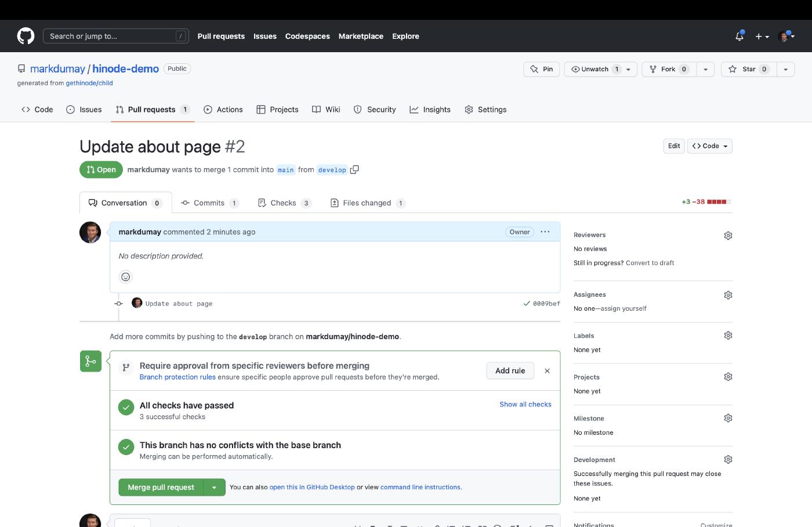Image resolution: width=812 pixels, height=527 pixels.
Task: Select the Conversation tab
Action: [x=125, y=203]
